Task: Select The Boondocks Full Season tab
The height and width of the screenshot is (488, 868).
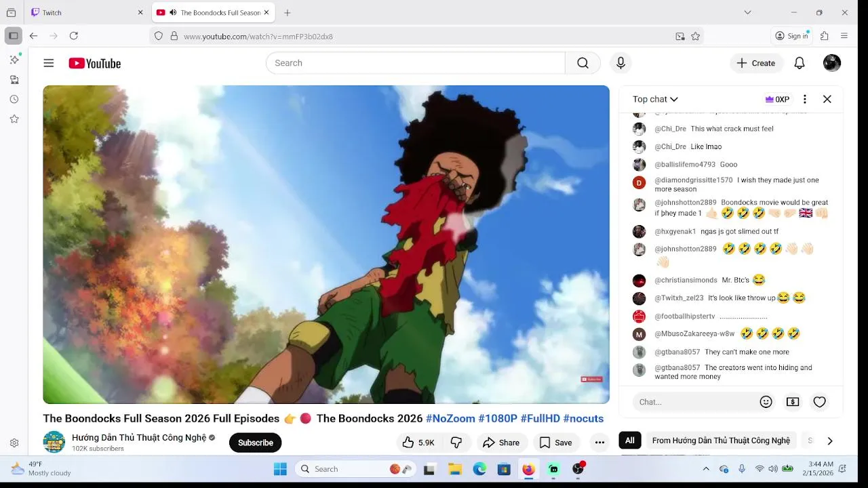Action: coord(213,12)
